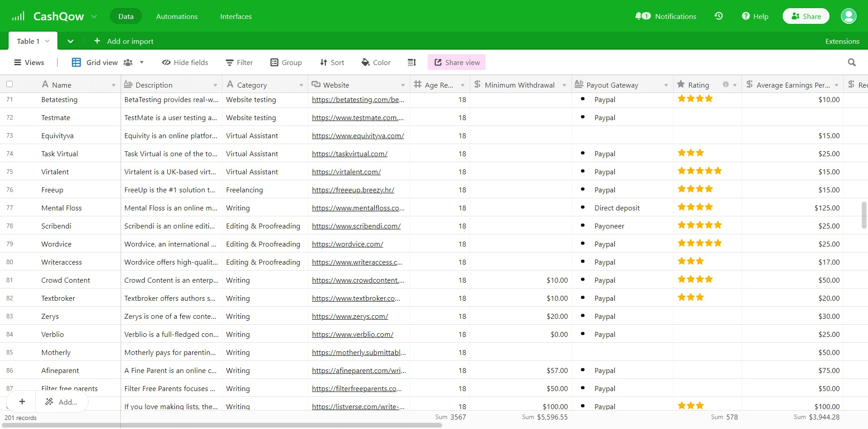Click the dollar icon in Minimum Withdrawal header
The image size is (868, 429).
pyautogui.click(x=477, y=84)
